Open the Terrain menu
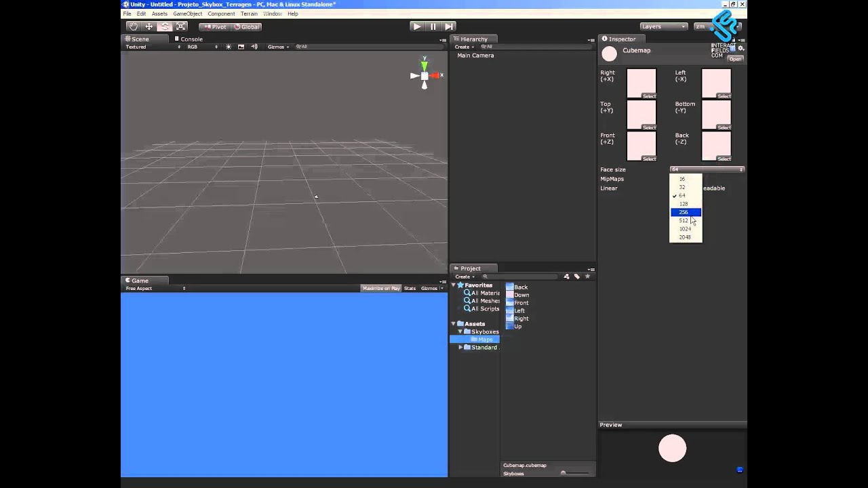The height and width of the screenshot is (488, 868). pyautogui.click(x=249, y=14)
